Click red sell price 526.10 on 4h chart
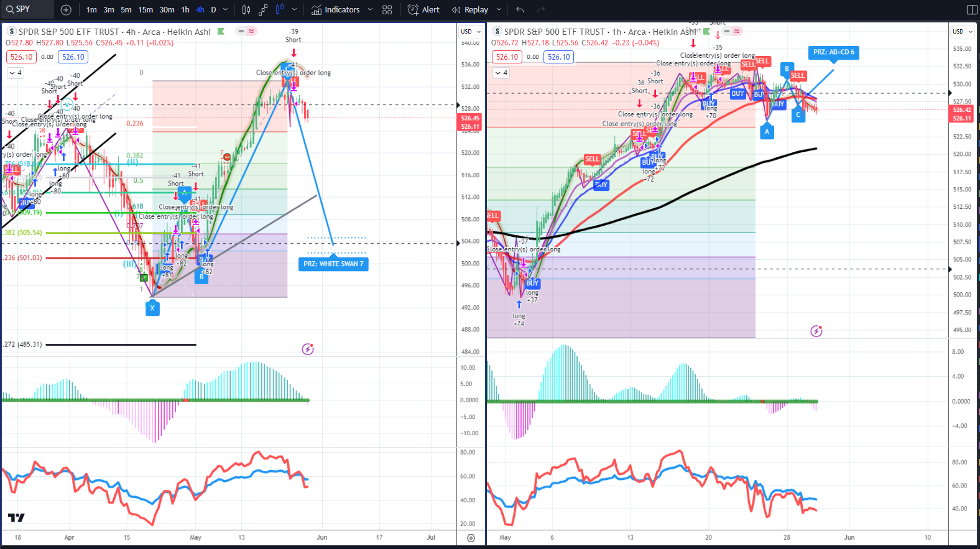This screenshot has height=549, width=980. [x=22, y=57]
